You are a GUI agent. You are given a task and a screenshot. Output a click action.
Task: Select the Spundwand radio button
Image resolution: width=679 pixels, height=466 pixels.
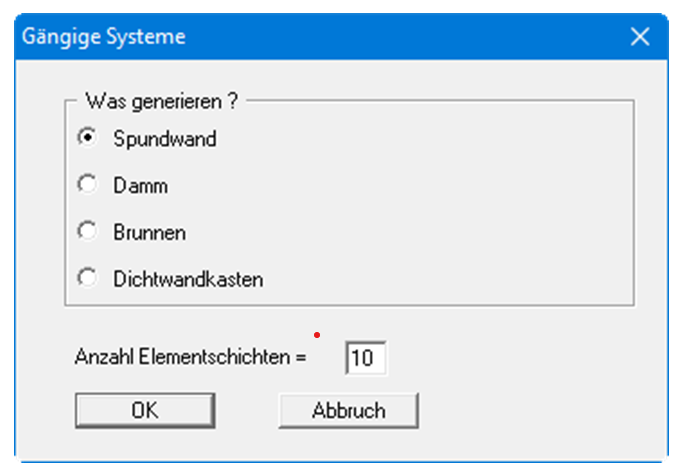point(88,139)
